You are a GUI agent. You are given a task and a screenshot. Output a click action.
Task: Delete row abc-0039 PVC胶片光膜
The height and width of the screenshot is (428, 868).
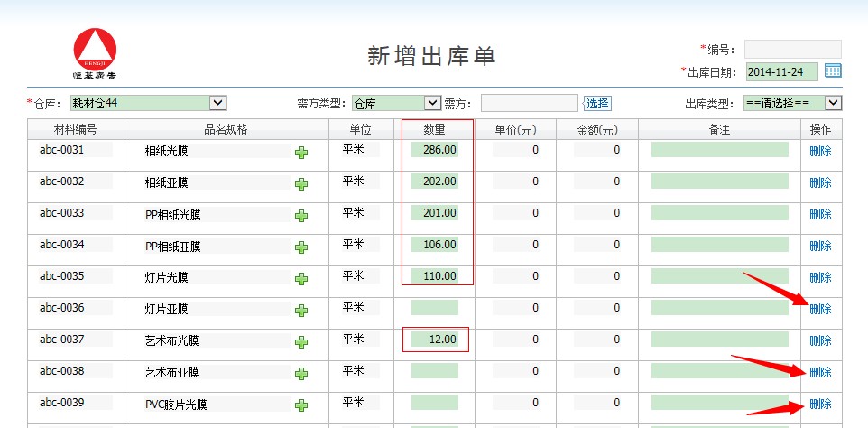pyautogui.click(x=820, y=404)
